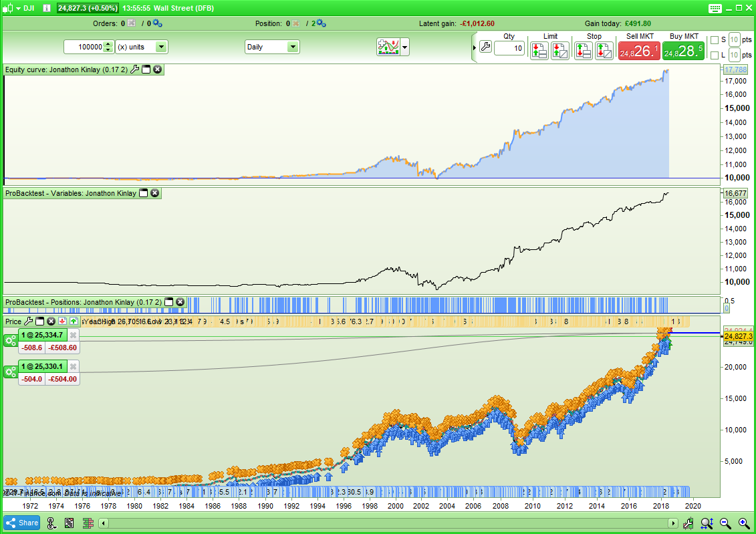Viewport: 756px width, 534px height.
Task: Click the L pts field showing 10
Action: [x=734, y=55]
